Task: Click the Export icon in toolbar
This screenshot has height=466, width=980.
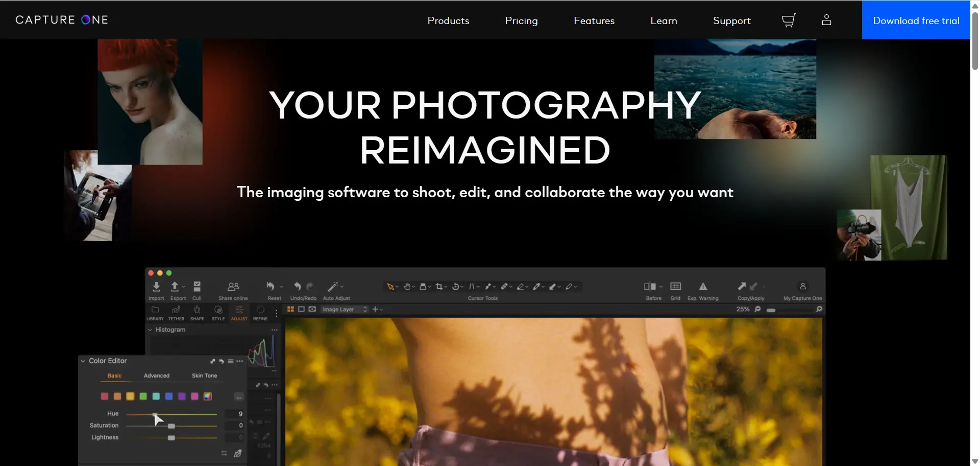Action: [x=175, y=287]
